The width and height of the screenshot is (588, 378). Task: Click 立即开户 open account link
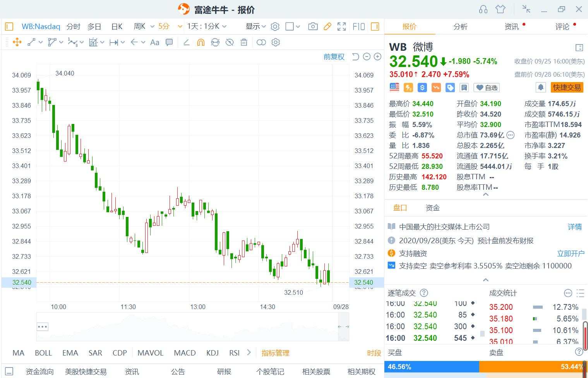(571, 253)
